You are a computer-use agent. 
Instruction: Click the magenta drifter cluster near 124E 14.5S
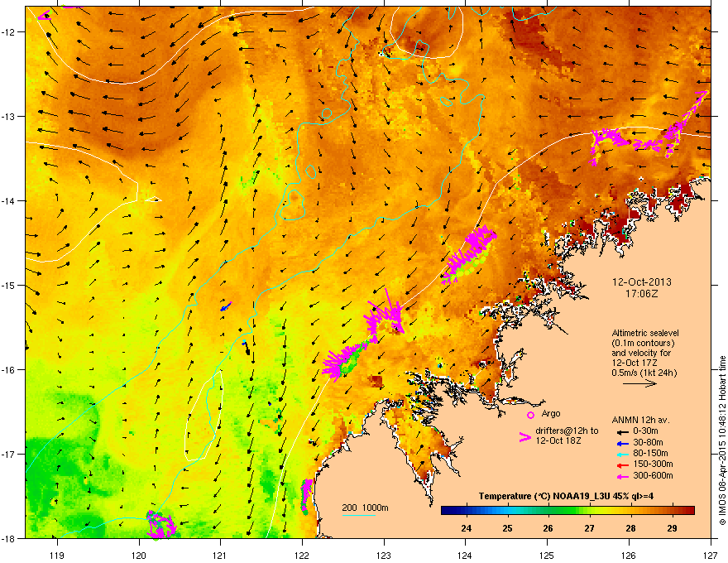[469, 254]
